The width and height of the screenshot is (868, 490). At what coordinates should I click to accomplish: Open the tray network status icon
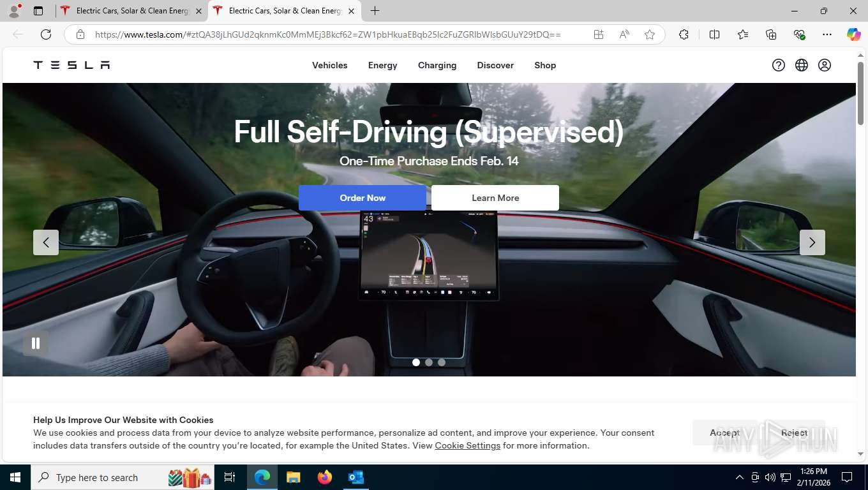[786, 477]
